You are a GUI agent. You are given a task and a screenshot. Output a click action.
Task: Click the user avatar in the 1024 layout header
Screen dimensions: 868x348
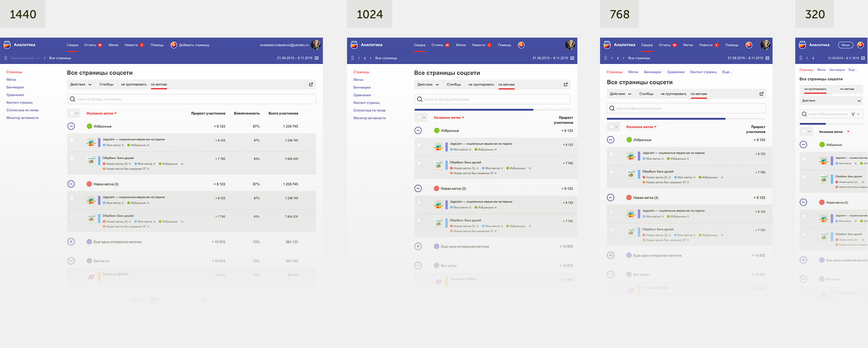click(570, 45)
